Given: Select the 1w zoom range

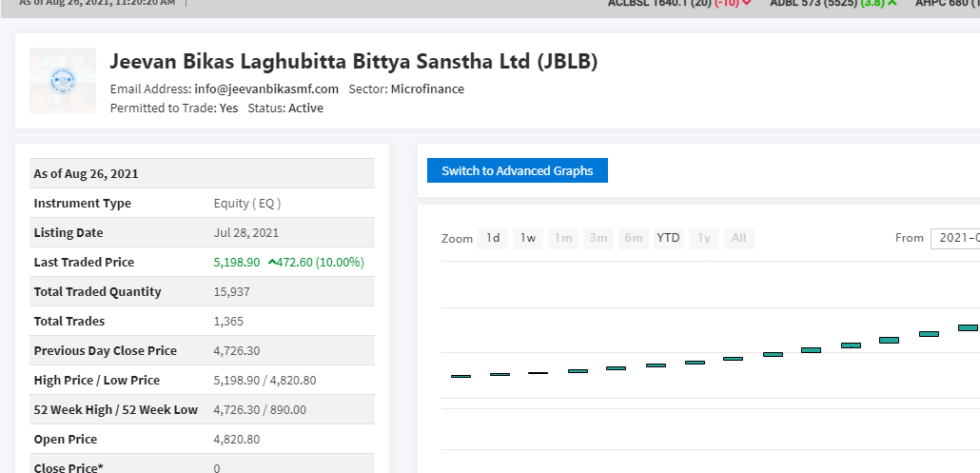Looking at the screenshot, I should point(528,238).
